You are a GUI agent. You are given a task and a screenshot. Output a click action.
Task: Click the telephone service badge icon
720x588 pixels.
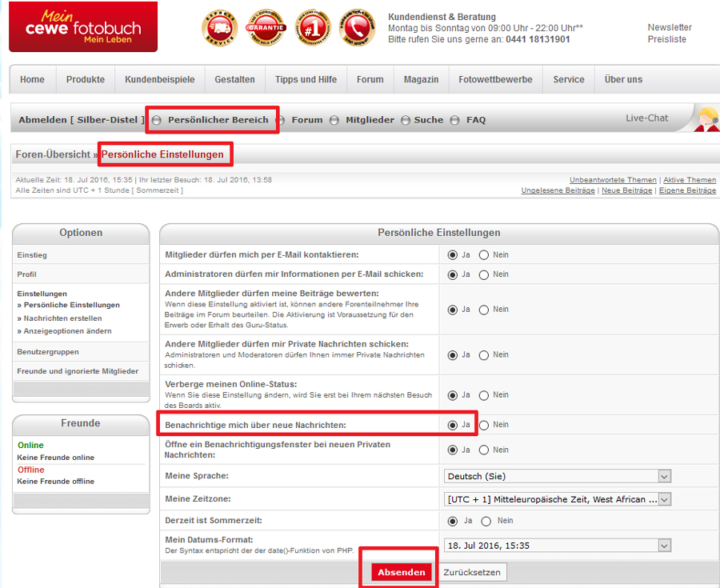click(358, 27)
